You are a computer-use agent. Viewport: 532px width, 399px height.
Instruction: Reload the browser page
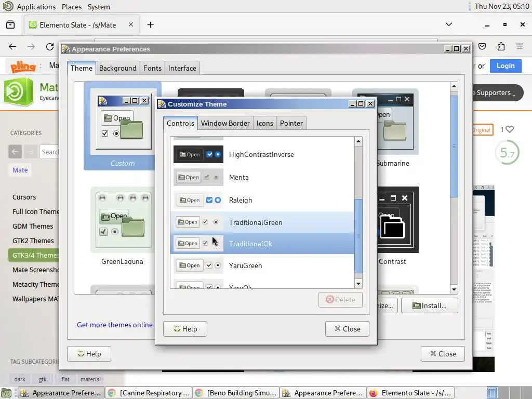50,46
